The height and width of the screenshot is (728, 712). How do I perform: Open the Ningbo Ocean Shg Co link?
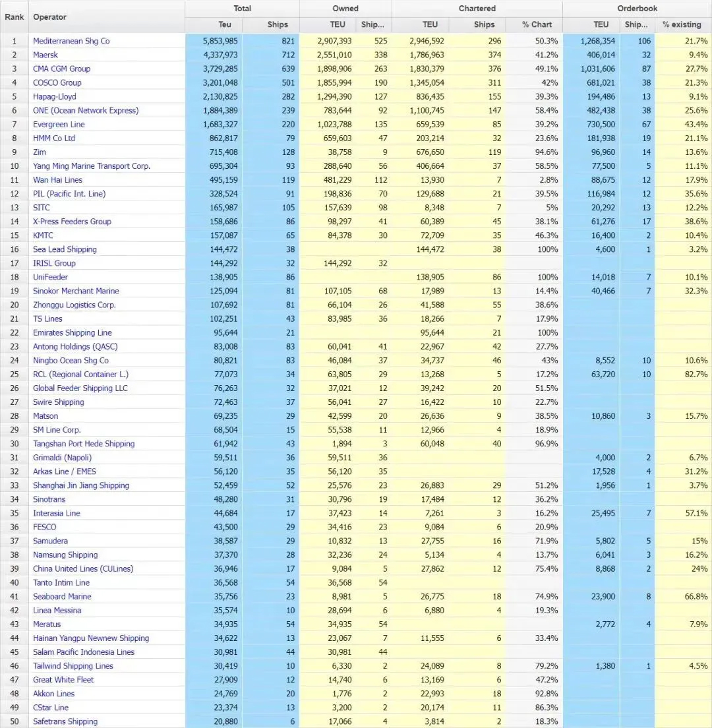pos(71,360)
